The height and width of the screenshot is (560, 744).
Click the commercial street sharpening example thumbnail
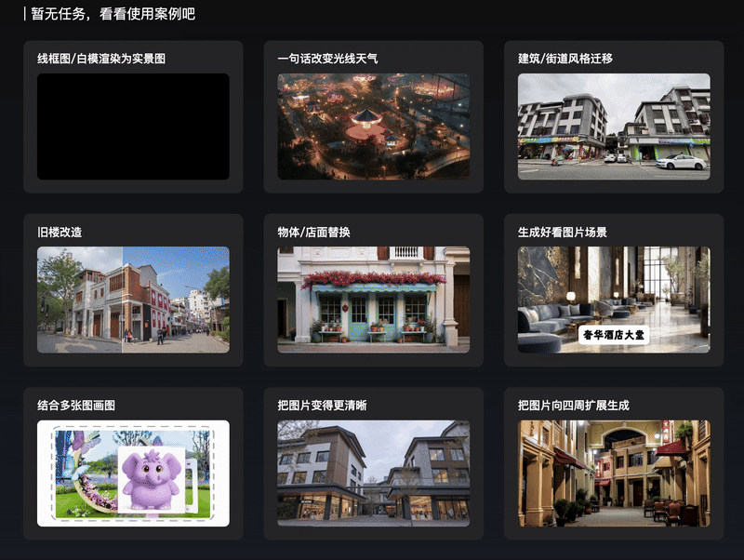coord(373,473)
